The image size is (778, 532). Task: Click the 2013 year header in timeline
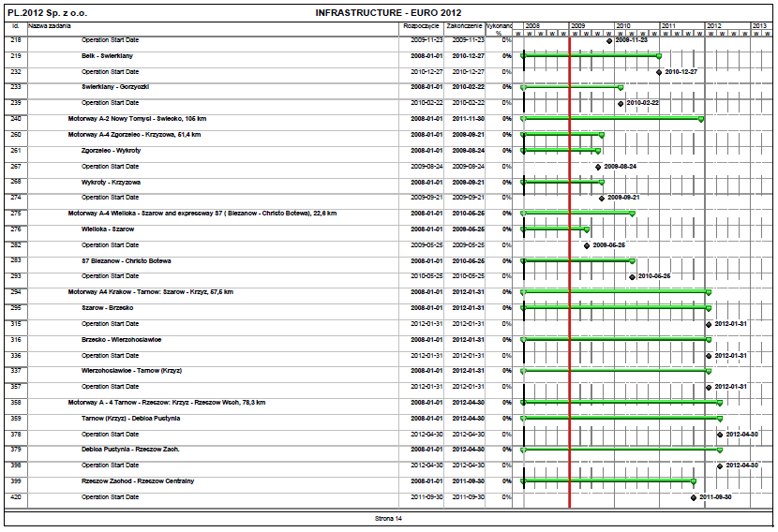coord(759,26)
